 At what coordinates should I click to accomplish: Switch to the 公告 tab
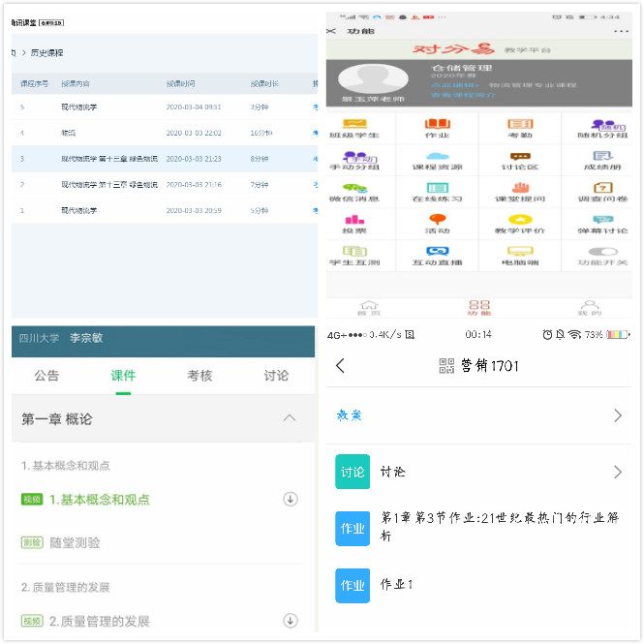coord(46,376)
